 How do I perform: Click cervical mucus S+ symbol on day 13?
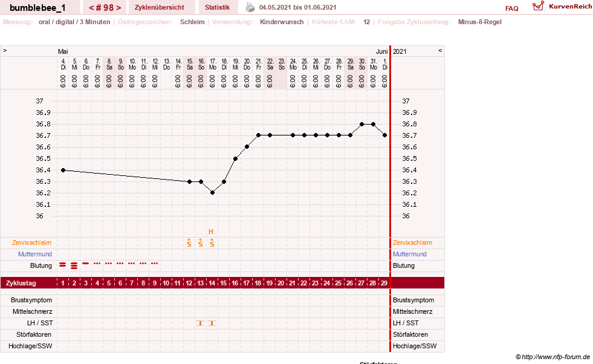click(201, 242)
